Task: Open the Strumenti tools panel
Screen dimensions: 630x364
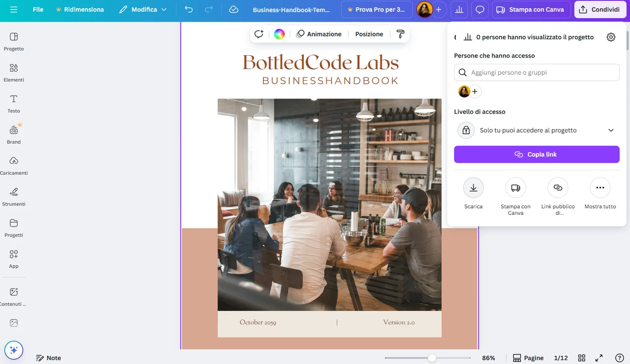Action: pyautogui.click(x=14, y=197)
